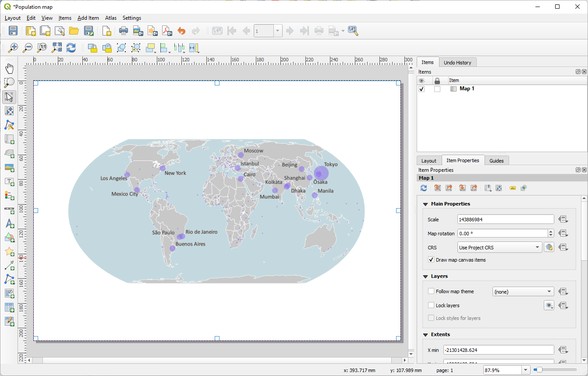Uncheck Draw map canvas items

pos(431,259)
